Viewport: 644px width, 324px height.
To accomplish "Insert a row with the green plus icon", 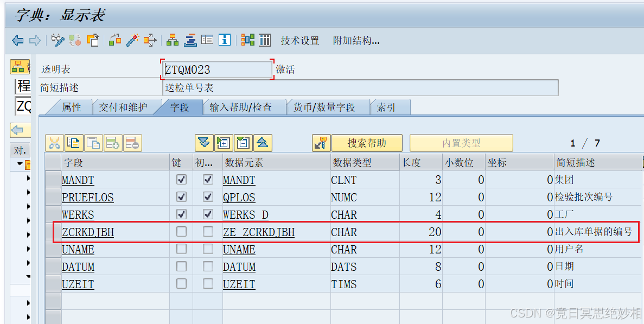I will pos(113,143).
